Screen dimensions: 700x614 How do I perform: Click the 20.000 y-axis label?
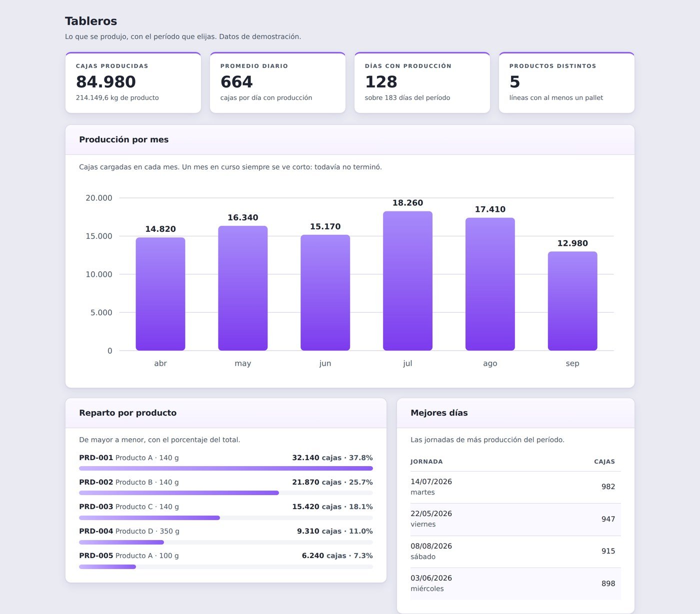pyautogui.click(x=99, y=198)
